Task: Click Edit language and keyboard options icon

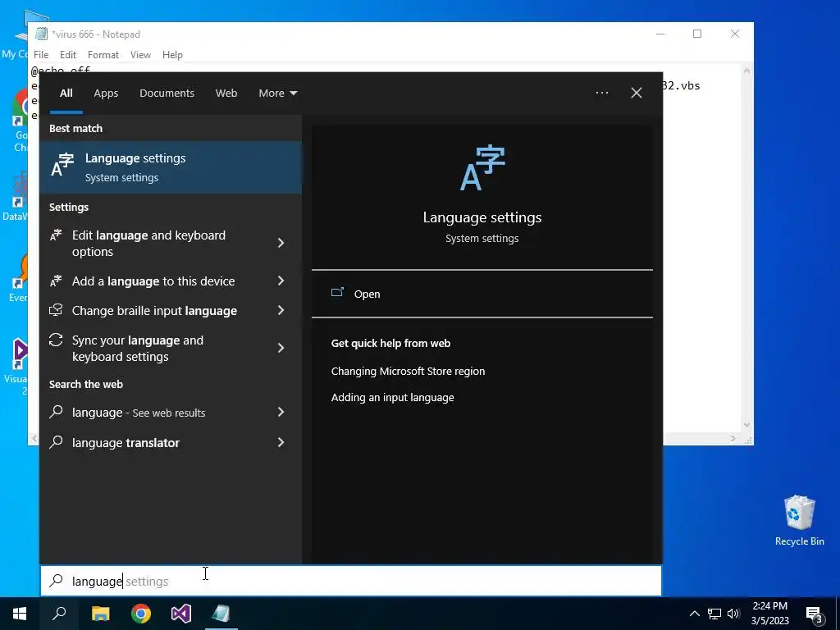Action: point(57,235)
